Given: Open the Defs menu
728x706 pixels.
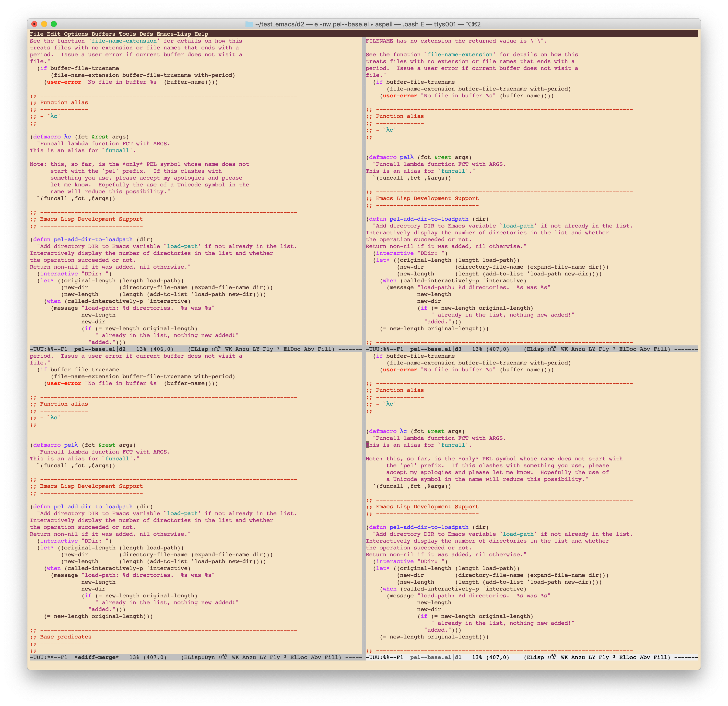Looking at the screenshot, I should tap(146, 34).
